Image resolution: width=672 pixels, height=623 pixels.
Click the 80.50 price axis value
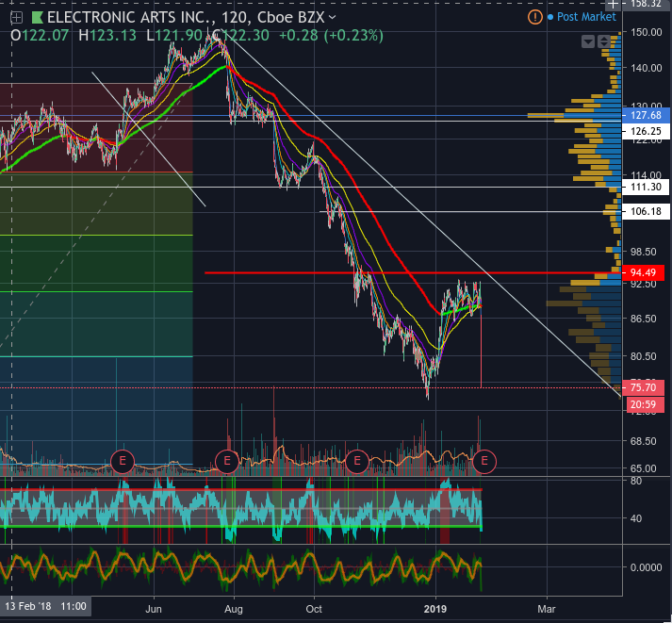tap(644, 356)
